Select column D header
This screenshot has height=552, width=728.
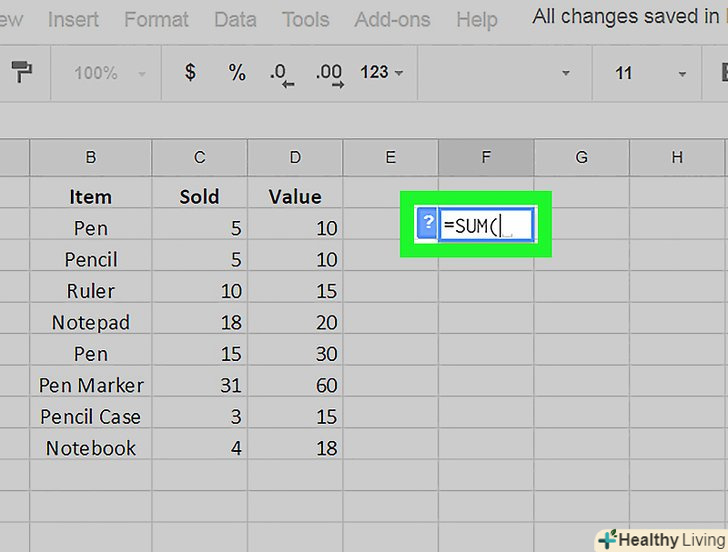(x=295, y=157)
